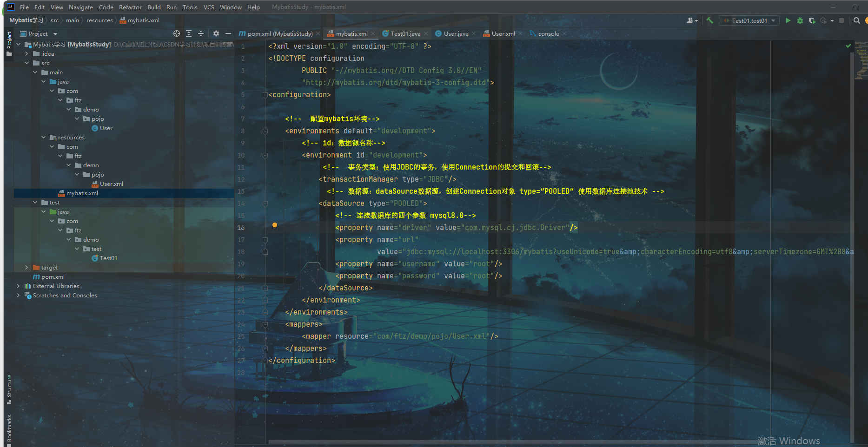Click line number 16 in the gutter
The image size is (868, 447).
coord(241,228)
